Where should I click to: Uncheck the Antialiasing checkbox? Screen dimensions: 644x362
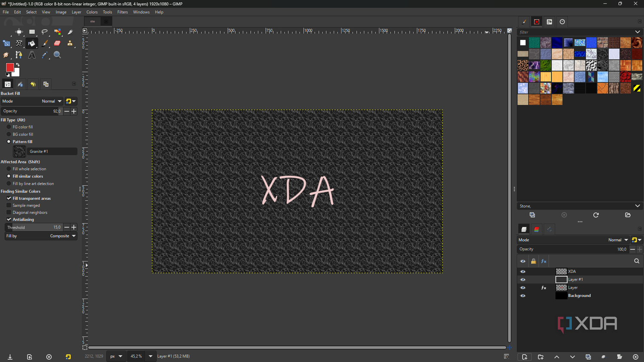click(9, 219)
